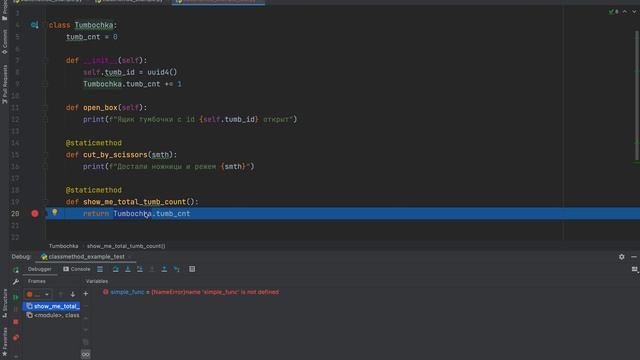Select the show_me_total_ stack frame
The width and height of the screenshot is (640, 360).
pos(52,306)
